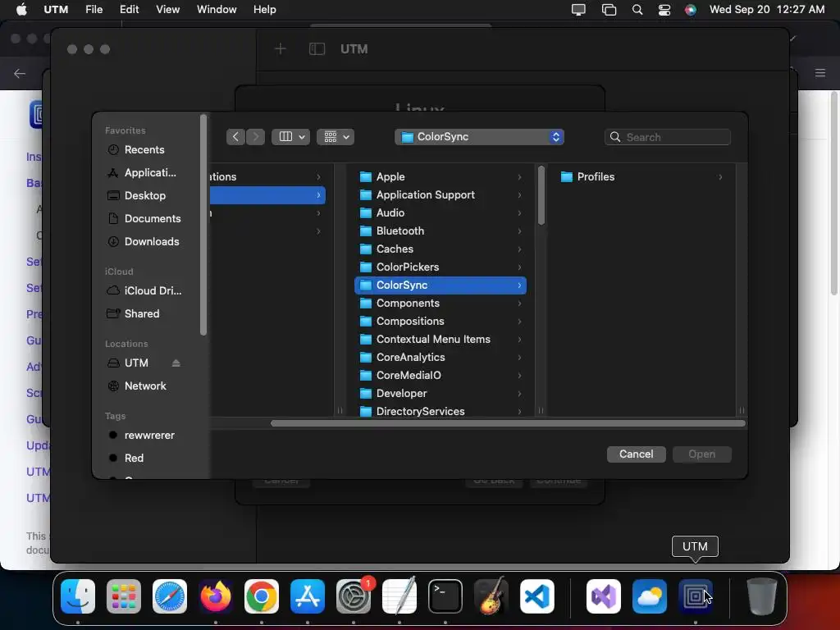Open Stage Manager icon in menu bar

609,10
